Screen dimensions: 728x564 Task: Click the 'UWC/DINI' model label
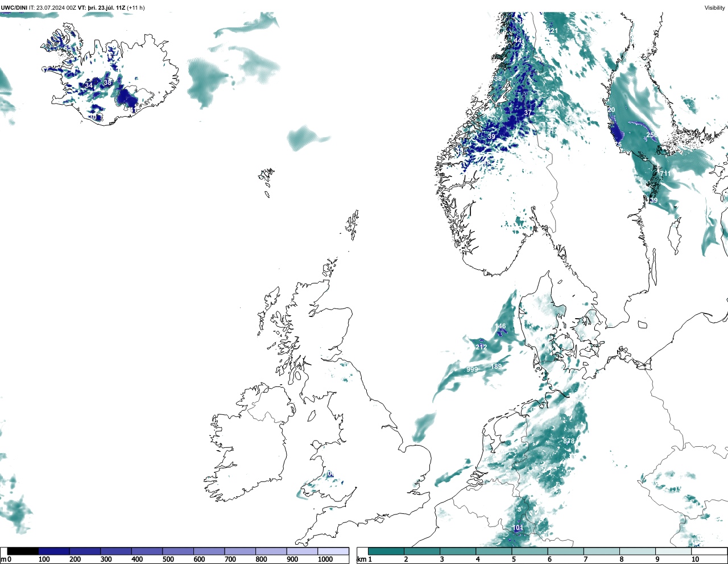pyautogui.click(x=14, y=8)
